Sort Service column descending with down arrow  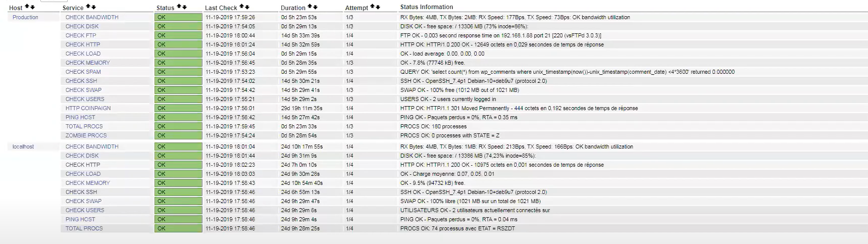94,7
